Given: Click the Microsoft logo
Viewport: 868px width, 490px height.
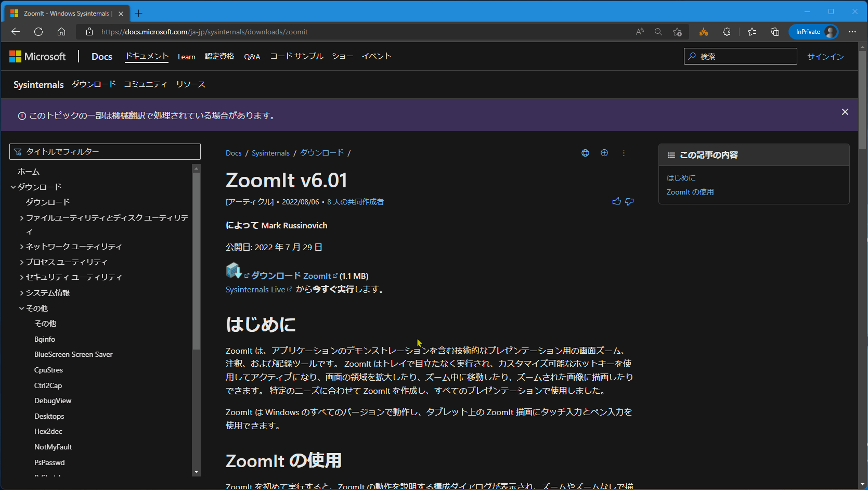Looking at the screenshot, I should pos(37,56).
